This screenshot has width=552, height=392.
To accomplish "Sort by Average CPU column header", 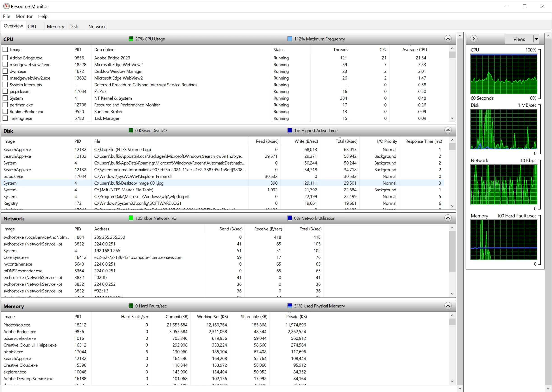I will click(414, 49).
